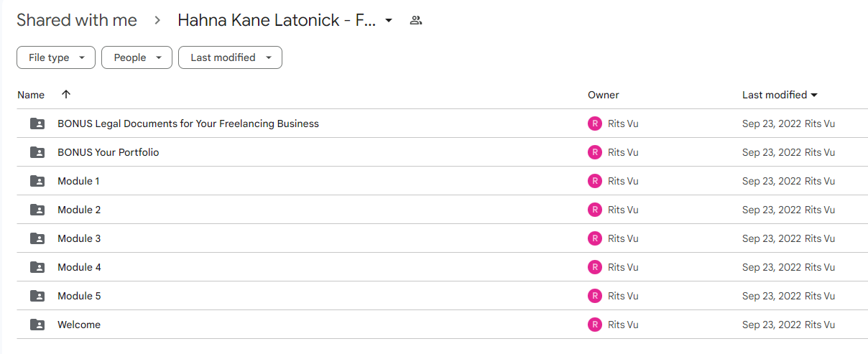Click the shared people icon beside folder title

415,20
